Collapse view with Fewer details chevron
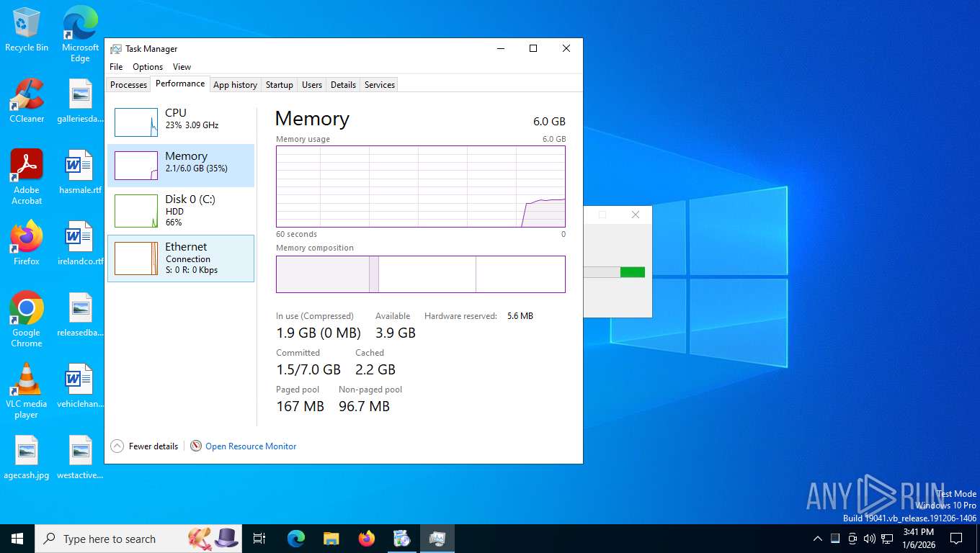The height and width of the screenshot is (553, 980). pyautogui.click(x=117, y=446)
